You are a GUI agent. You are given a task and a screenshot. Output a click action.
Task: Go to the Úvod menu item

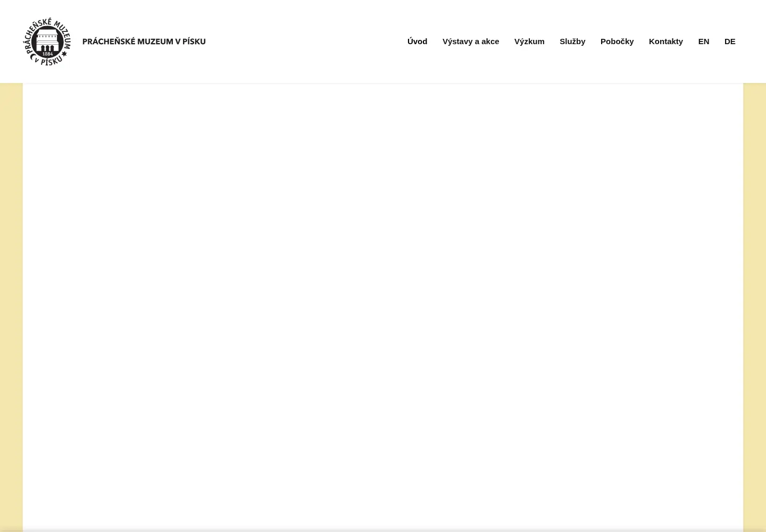pyautogui.click(x=417, y=41)
